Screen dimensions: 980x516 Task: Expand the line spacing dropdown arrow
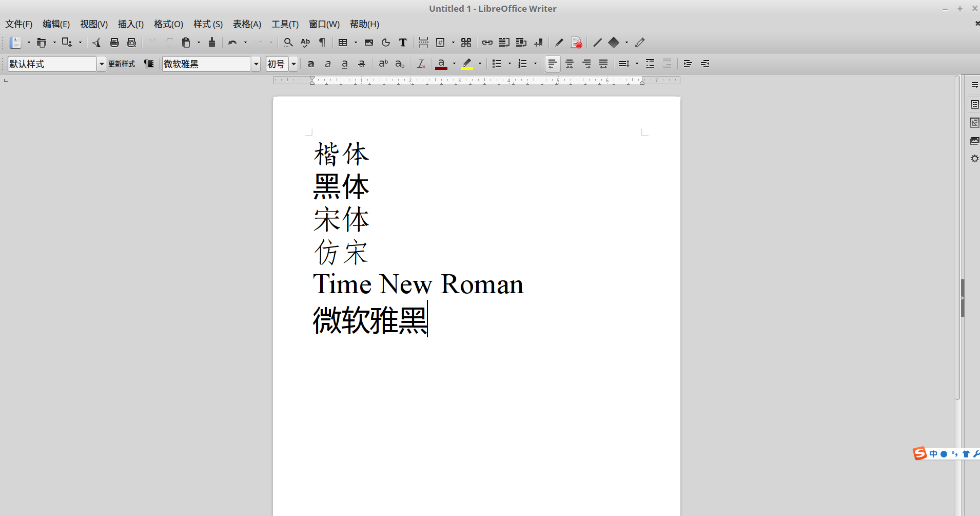(x=637, y=64)
